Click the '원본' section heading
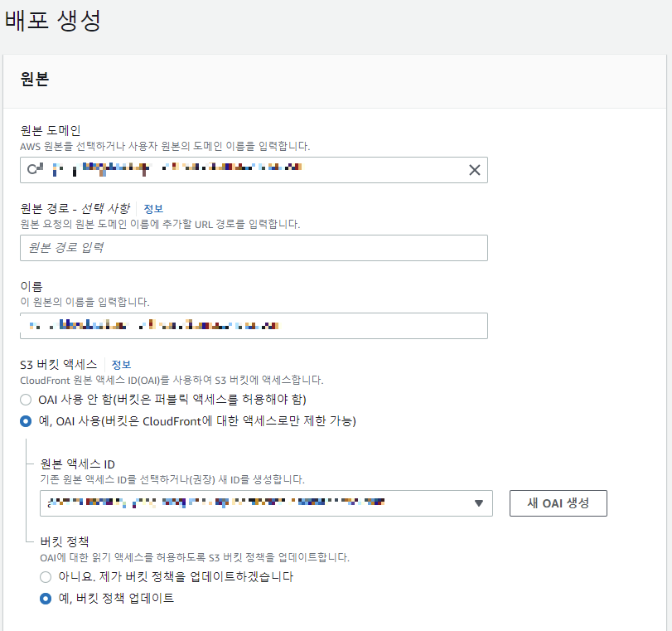 pos(35,80)
